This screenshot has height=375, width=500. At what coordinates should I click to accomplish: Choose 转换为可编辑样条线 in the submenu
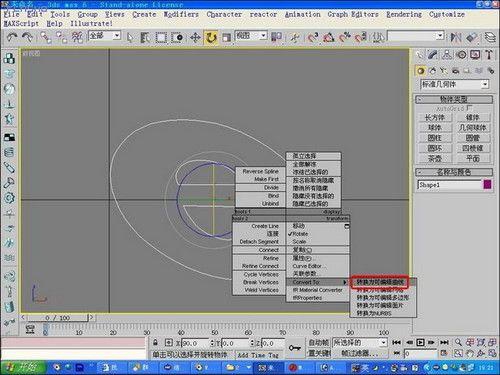click(x=381, y=282)
